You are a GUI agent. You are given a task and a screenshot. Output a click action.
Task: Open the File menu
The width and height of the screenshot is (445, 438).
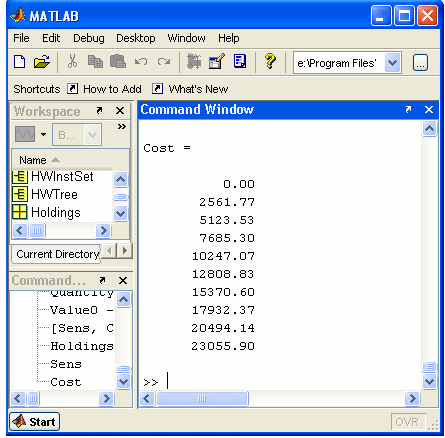[21, 38]
